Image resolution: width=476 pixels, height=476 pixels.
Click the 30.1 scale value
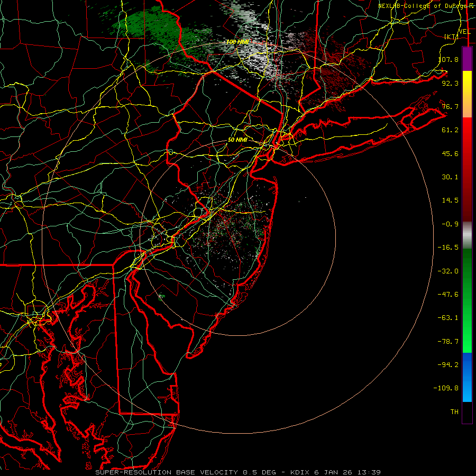tap(450, 177)
